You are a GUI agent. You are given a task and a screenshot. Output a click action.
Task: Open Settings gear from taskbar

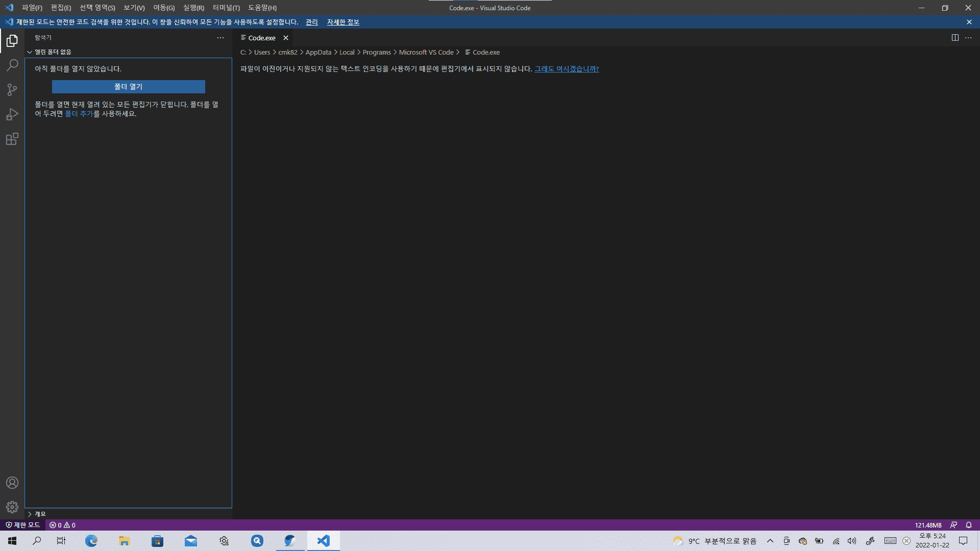click(224, 541)
